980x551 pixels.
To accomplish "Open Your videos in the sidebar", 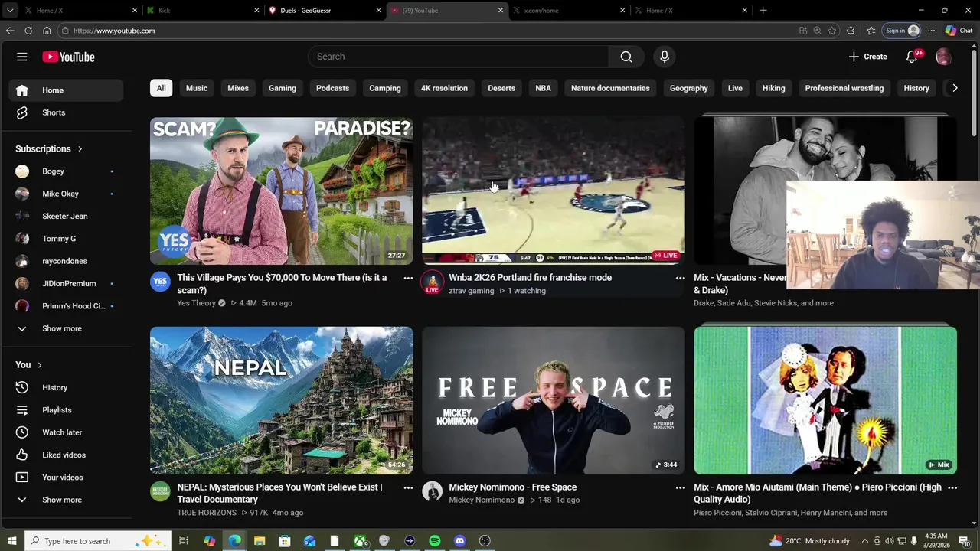I will click(x=66, y=478).
